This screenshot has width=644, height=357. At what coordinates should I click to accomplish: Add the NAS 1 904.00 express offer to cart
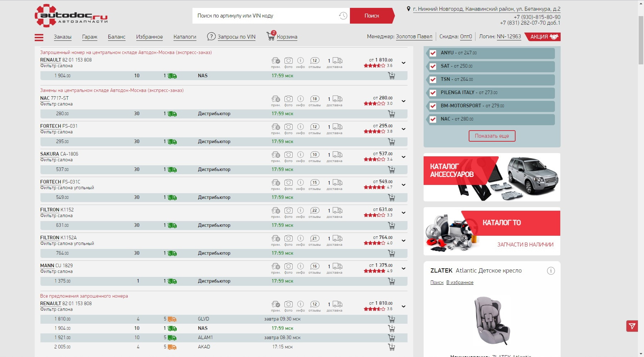391,75
